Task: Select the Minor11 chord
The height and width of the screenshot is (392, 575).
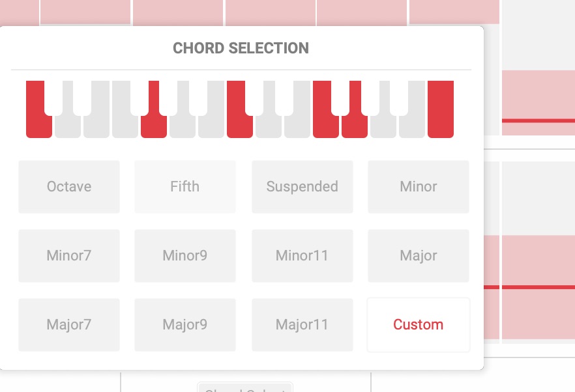Action: pos(302,256)
